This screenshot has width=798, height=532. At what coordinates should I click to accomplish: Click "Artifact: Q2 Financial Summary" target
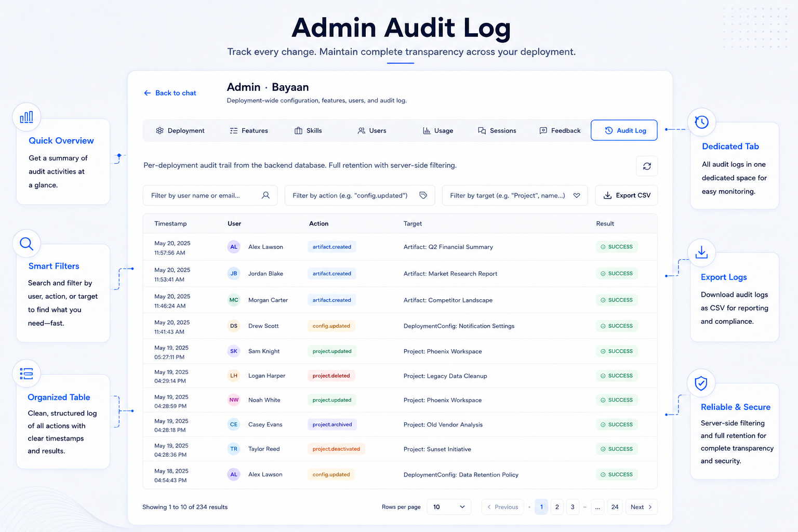click(448, 247)
